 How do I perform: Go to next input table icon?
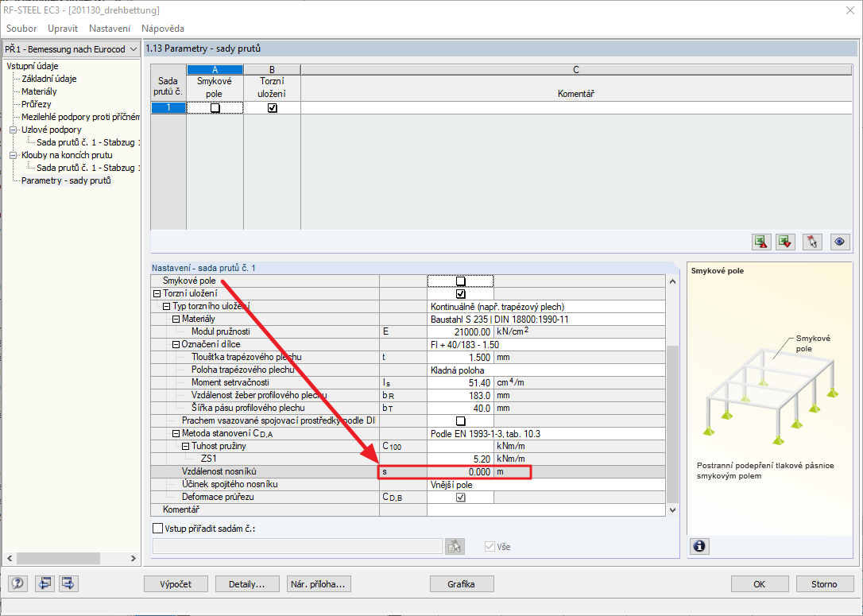click(68, 583)
